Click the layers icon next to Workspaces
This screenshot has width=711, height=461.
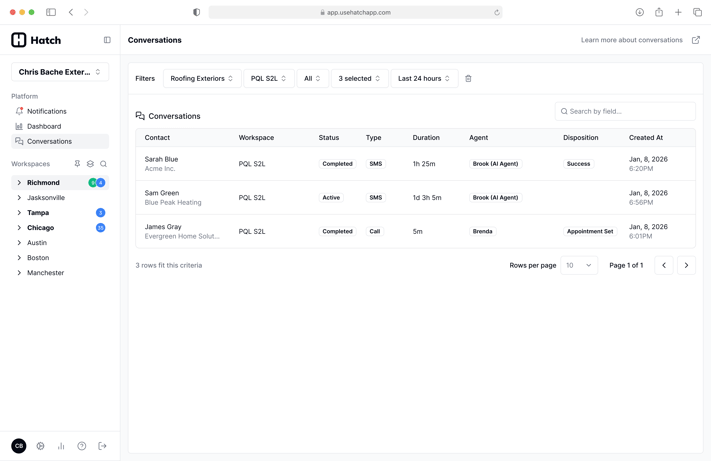(x=90, y=164)
